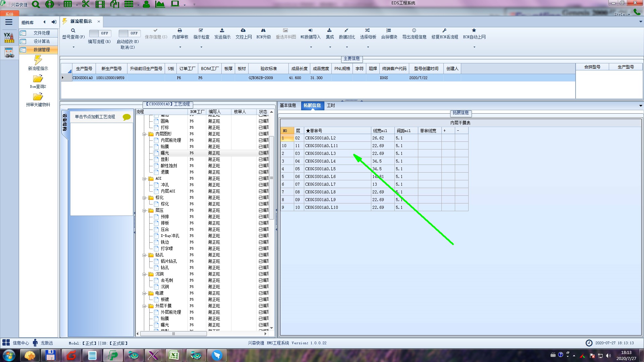Image resolution: width=644 pixels, height=362 pixels.
Task: Toggle the 启动修改 OFF switch
Action: click(x=129, y=33)
